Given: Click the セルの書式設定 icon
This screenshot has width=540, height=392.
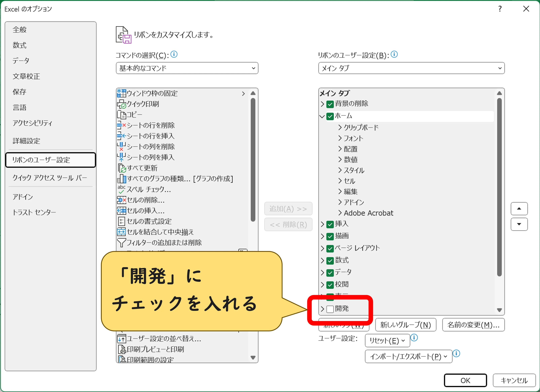Looking at the screenshot, I should (x=121, y=221).
